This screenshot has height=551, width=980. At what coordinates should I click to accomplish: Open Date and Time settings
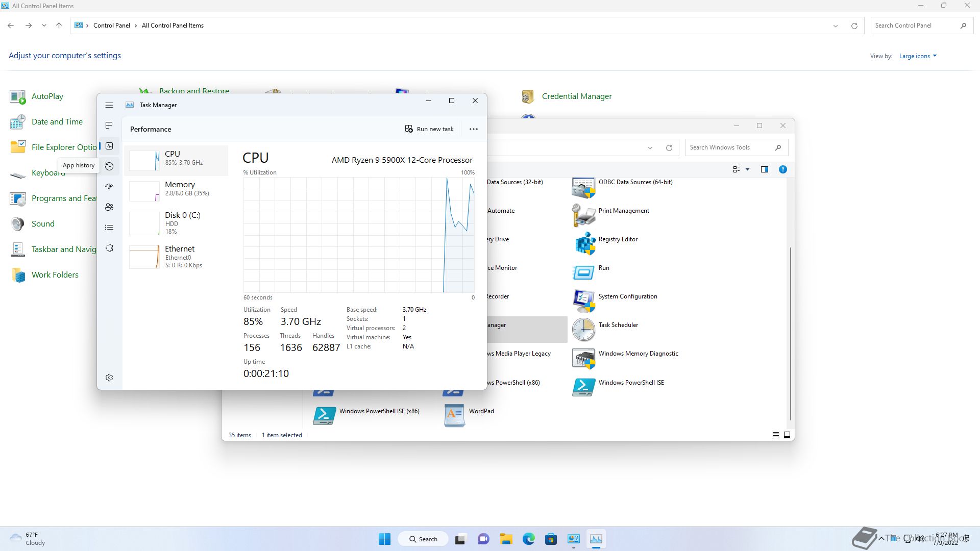point(46,122)
